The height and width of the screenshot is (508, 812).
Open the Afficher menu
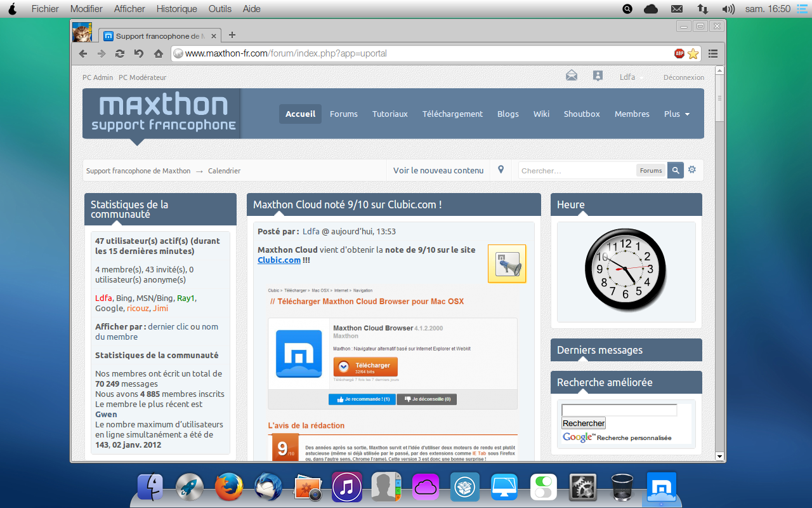pos(129,9)
